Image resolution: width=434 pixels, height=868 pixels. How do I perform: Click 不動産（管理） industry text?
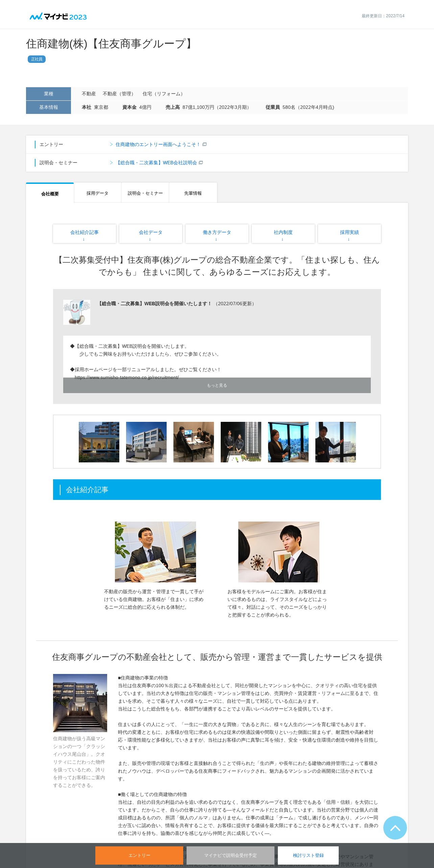pos(119,94)
